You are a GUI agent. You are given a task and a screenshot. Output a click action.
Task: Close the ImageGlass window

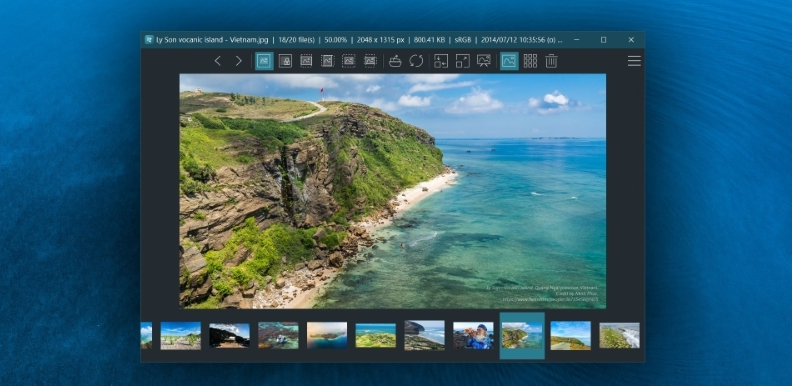[631, 39]
